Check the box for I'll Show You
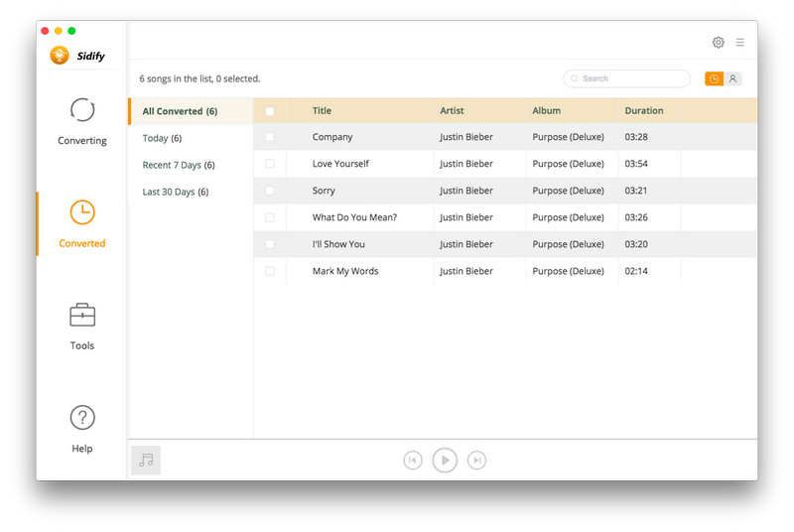Image resolution: width=794 pixels, height=532 pixels. [x=270, y=244]
